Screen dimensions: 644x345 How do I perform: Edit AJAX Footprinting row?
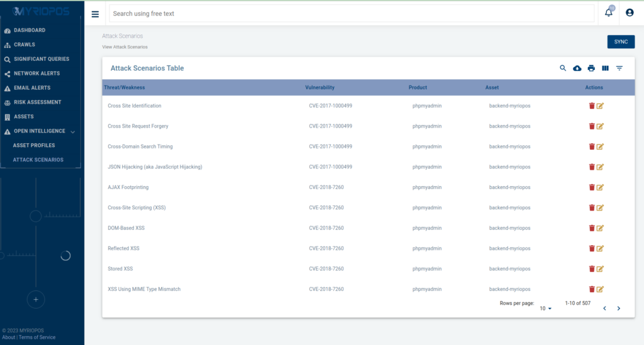point(600,187)
